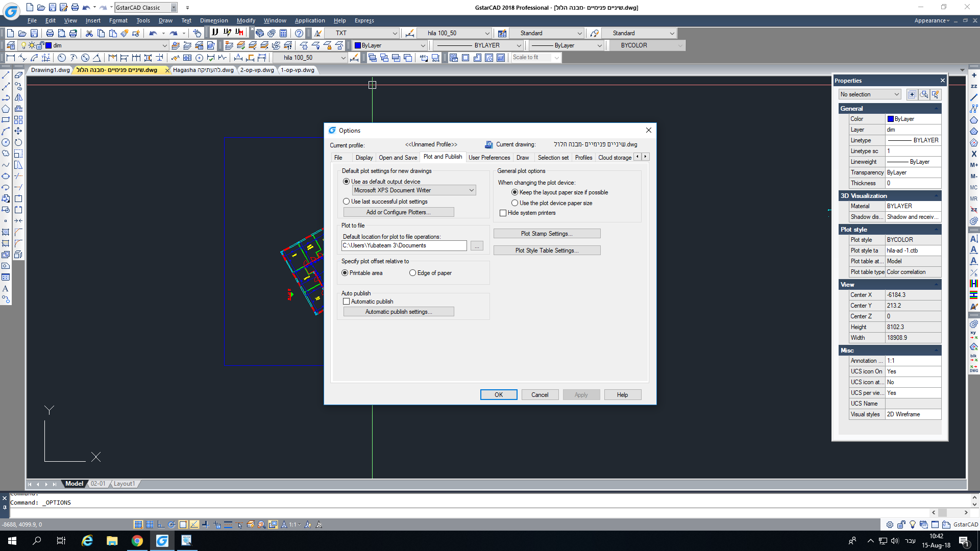Click the 'Plot Stamp Settings...' button

click(x=547, y=234)
